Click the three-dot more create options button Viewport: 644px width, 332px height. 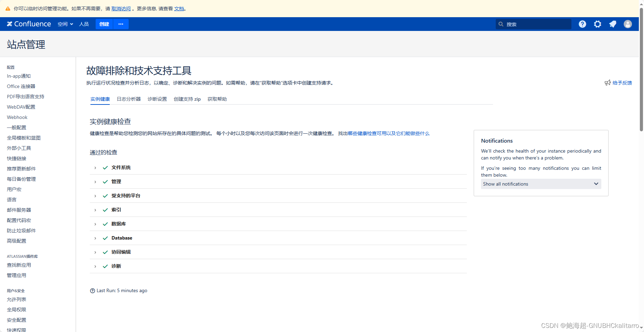(121, 24)
